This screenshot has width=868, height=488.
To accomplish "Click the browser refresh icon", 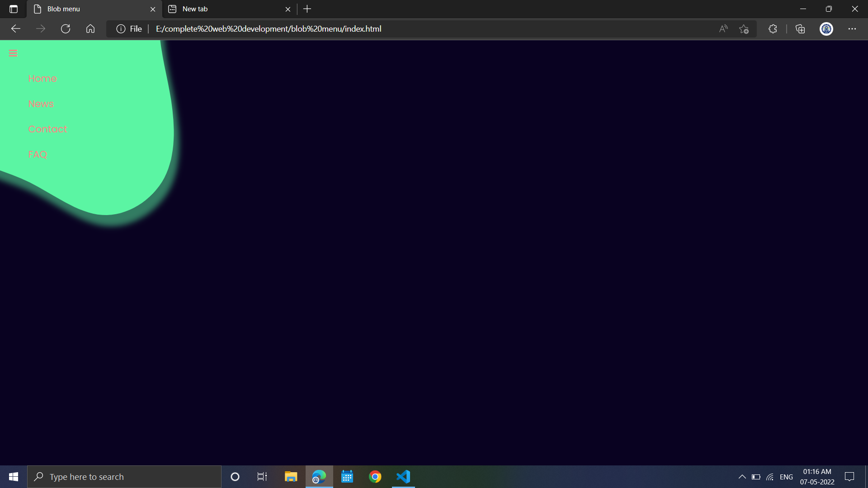I will click(x=66, y=28).
